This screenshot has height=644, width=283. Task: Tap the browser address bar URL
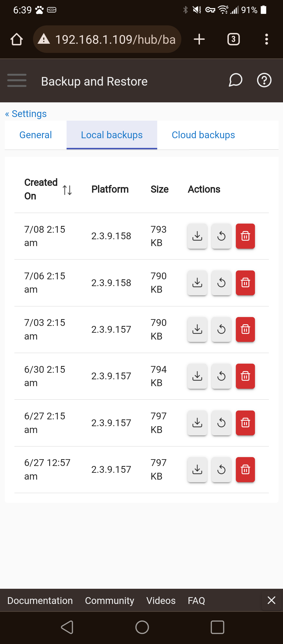click(x=107, y=39)
